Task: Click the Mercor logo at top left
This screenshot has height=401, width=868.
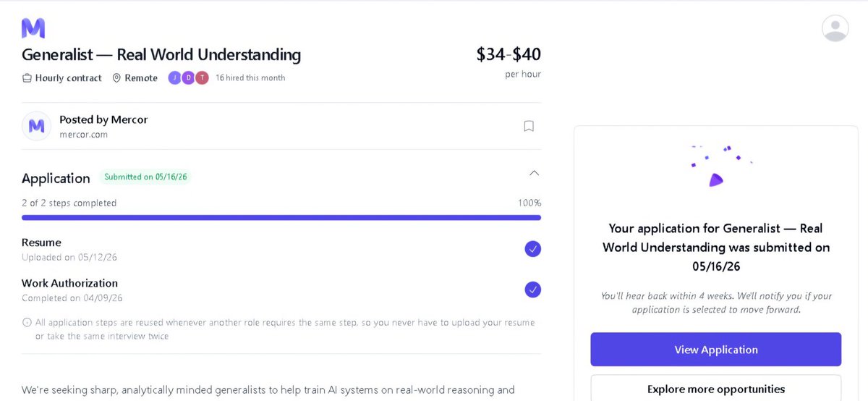Action: coord(33,28)
